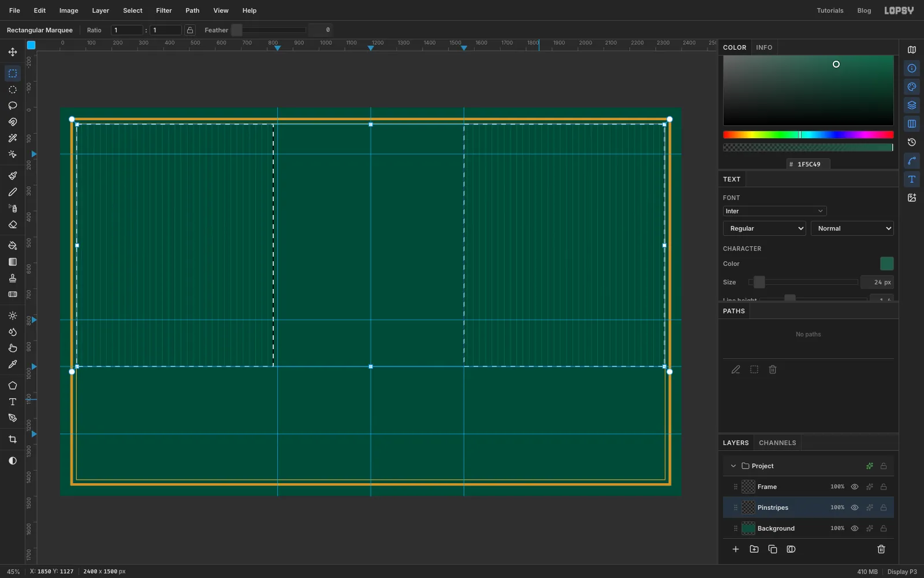Open the Filter menu
924x578 pixels.
164,10
